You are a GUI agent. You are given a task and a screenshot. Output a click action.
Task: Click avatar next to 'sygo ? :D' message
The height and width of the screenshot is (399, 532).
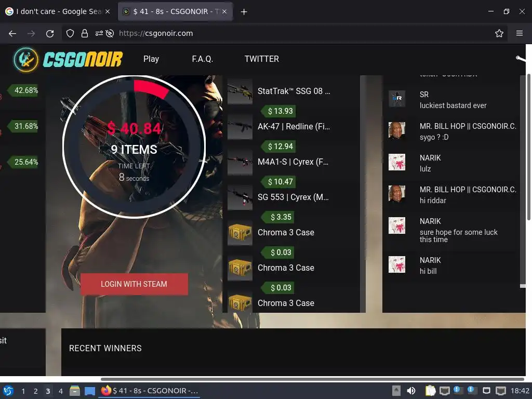click(x=396, y=130)
